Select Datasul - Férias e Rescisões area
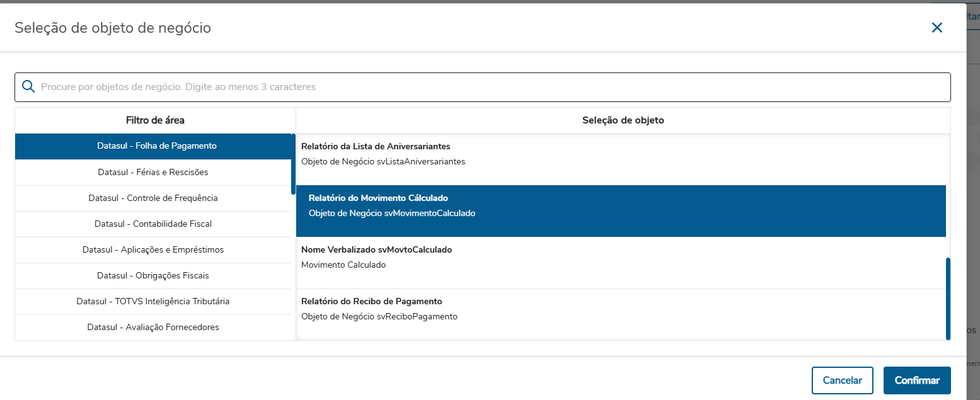The height and width of the screenshot is (400, 980). pyautogui.click(x=153, y=172)
